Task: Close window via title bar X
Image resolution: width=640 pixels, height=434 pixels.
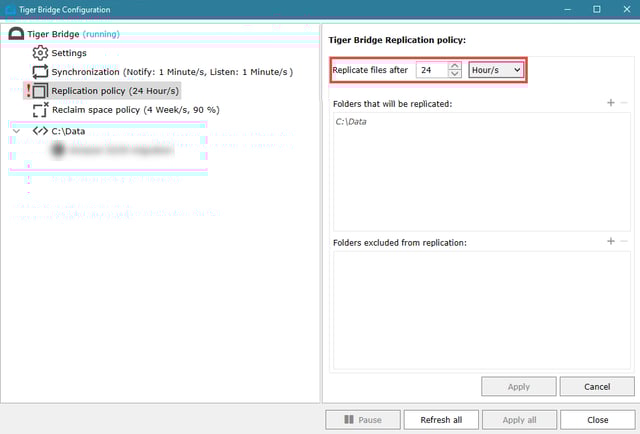Action: [627, 9]
